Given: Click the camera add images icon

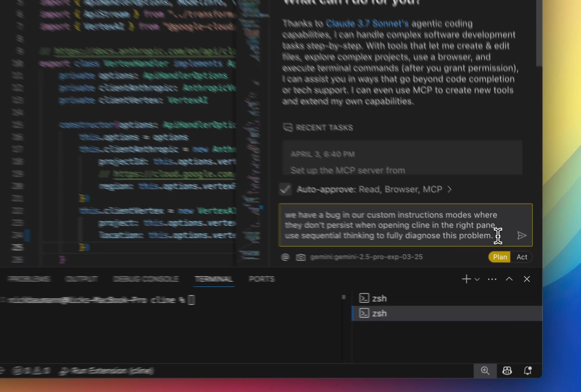Looking at the screenshot, I should click(x=300, y=257).
